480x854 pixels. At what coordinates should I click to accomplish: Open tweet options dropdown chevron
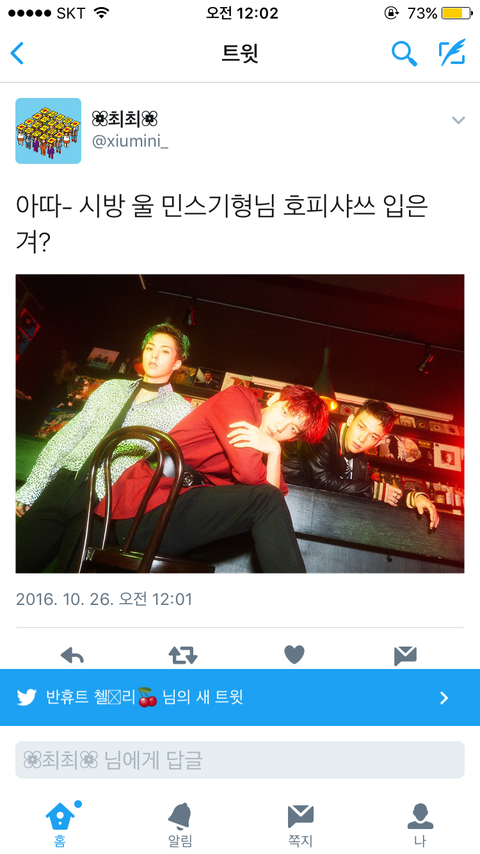(459, 120)
